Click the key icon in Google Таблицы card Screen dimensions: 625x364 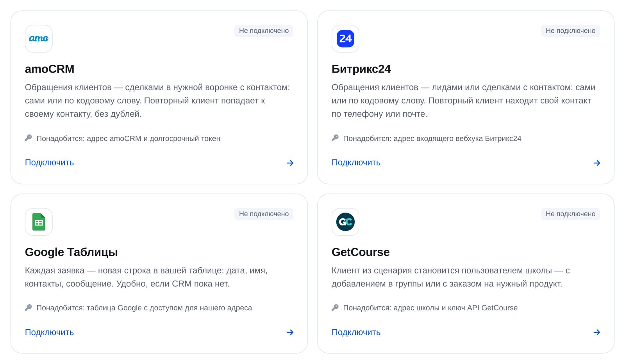coord(28,307)
